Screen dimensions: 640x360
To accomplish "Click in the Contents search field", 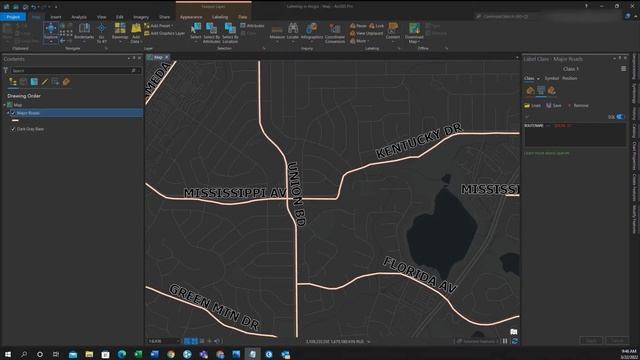I will pyautogui.click(x=76, y=71).
